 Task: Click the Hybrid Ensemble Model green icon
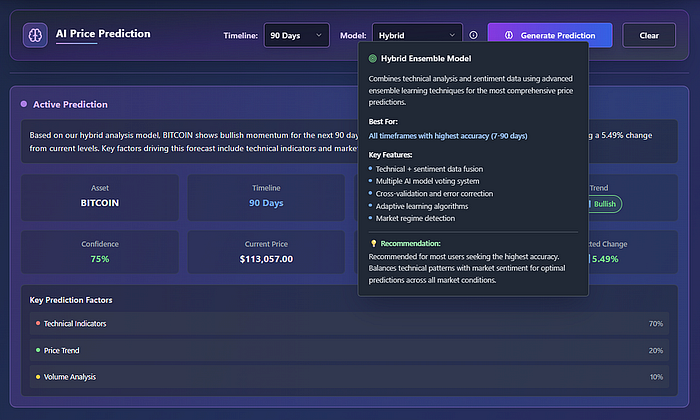point(373,59)
